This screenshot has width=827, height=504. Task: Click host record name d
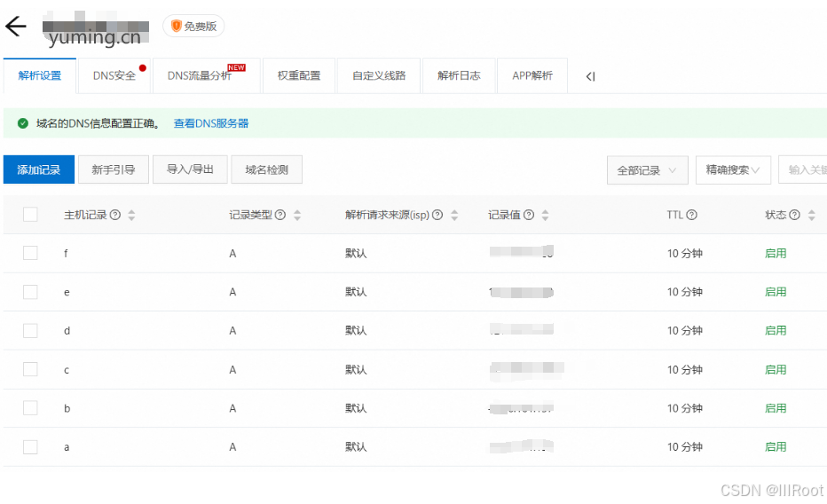(x=67, y=331)
